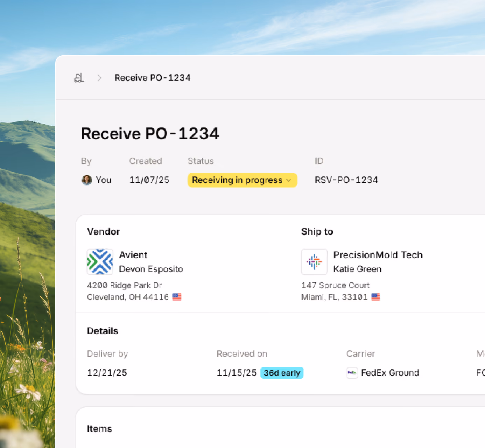Click the breadcrumb chevron separator
485x448 pixels.
[x=100, y=78]
